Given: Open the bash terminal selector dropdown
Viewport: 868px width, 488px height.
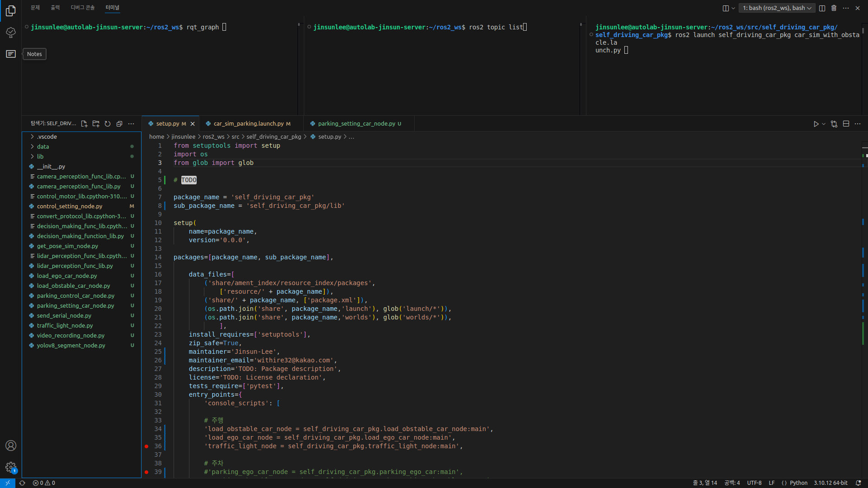Looking at the screenshot, I should [x=777, y=8].
